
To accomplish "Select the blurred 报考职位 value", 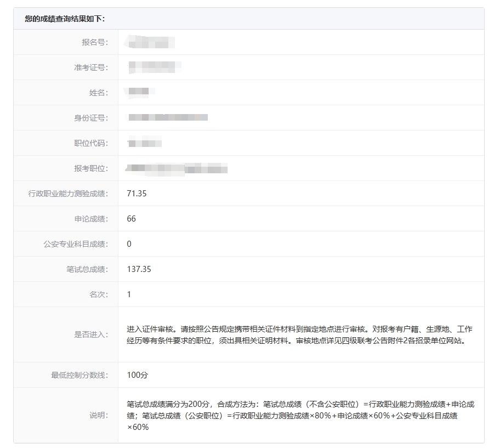I will coord(177,168).
